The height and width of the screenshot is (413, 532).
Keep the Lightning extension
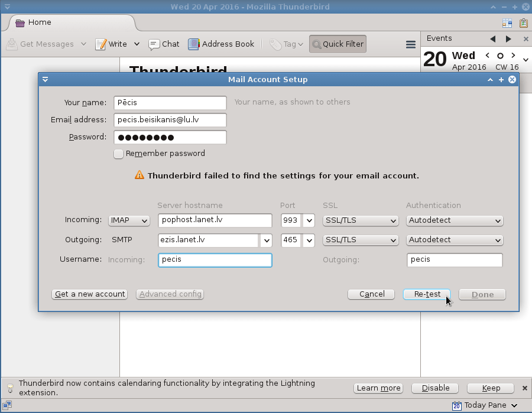coord(491,388)
